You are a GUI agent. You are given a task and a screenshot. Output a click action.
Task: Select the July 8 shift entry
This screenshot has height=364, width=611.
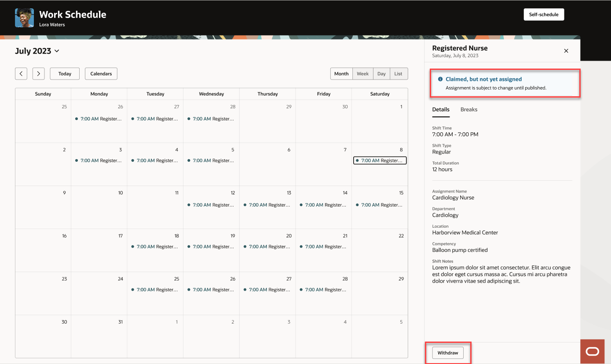379,160
